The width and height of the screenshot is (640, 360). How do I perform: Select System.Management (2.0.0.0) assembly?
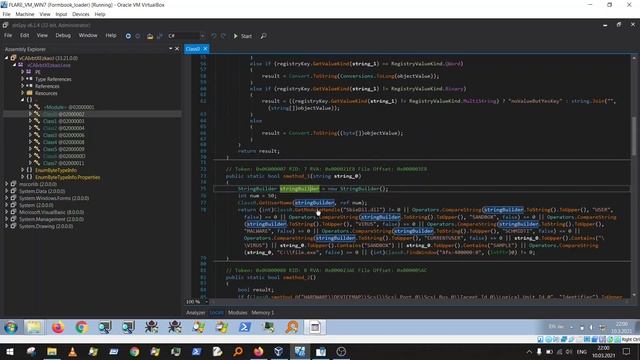point(51,219)
